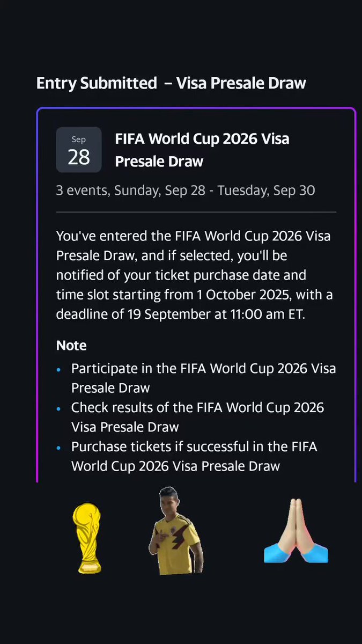
Task: Click the Entry Submitted – Visa Presale Draw heading
Action: (x=171, y=83)
